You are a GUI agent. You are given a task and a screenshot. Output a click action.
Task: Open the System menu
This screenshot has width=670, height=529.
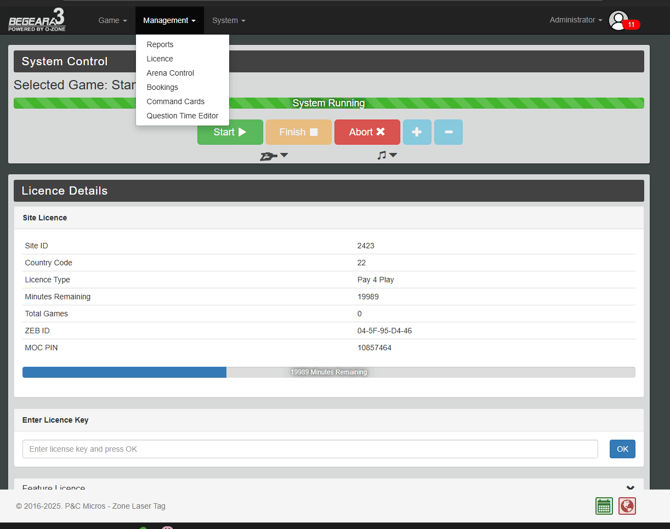point(229,20)
